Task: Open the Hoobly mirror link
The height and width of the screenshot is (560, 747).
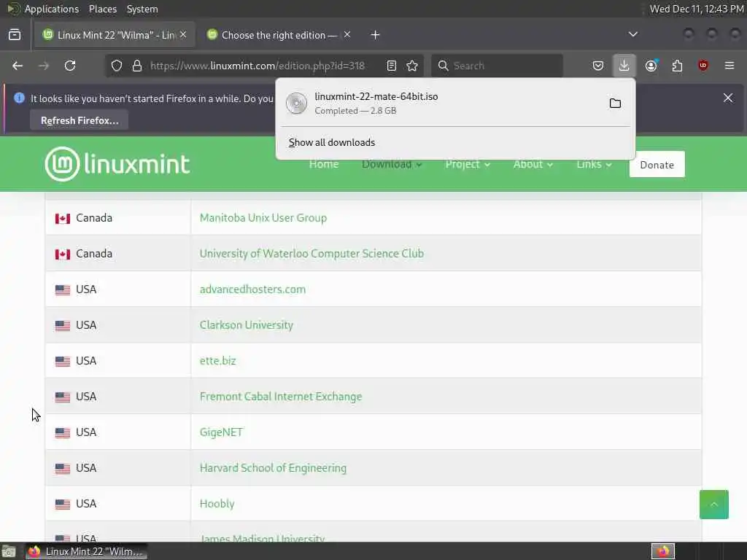Action: (x=217, y=504)
